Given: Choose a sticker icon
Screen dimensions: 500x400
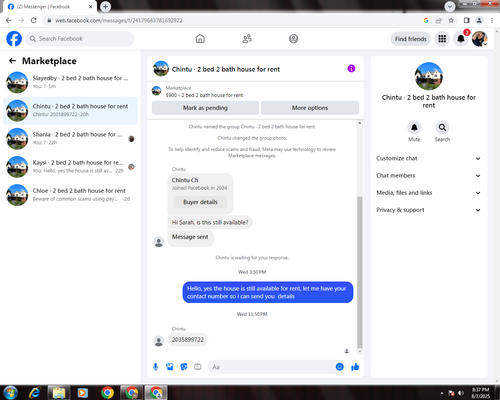Looking at the screenshot, I should 184,367.
